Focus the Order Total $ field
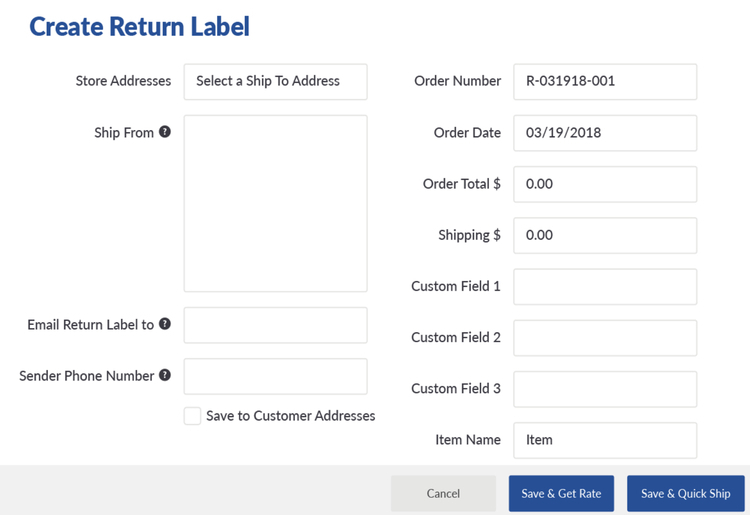 (x=605, y=184)
